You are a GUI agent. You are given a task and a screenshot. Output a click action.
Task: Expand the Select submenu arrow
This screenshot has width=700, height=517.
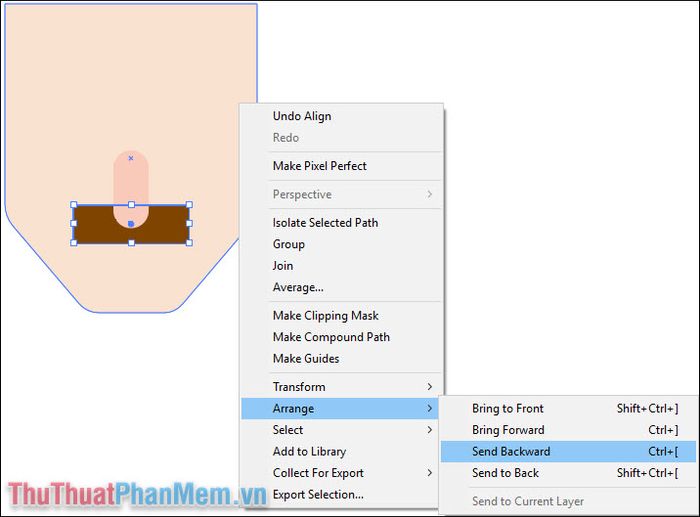tap(429, 430)
